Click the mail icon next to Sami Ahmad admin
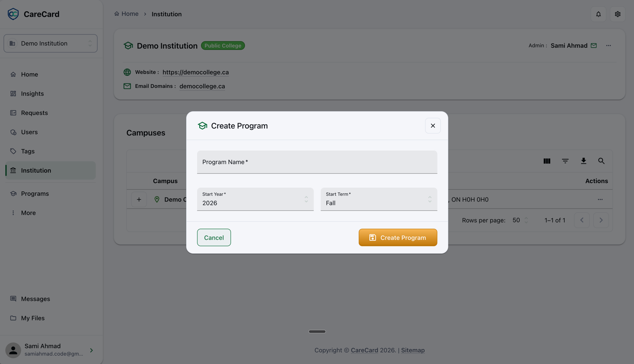Viewport: 634px width, 364px height. click(x=593, y=45)
